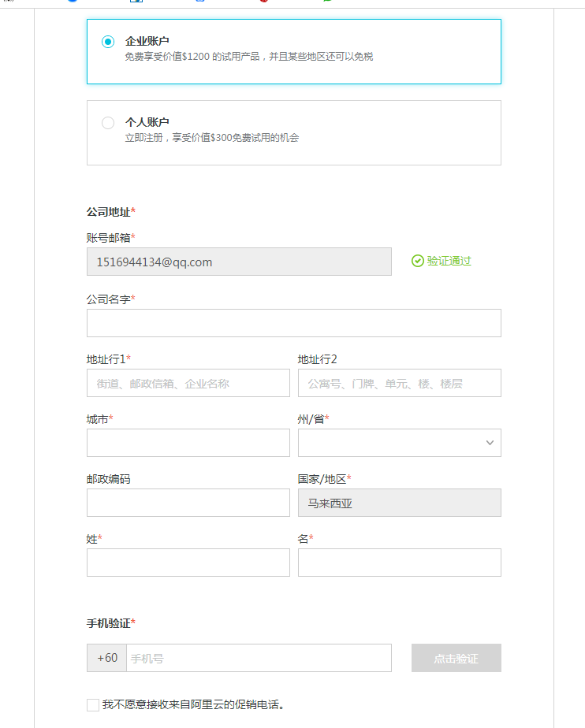Expand the 州/省 dropdown arrow
The height and width of the screenshot is (728, 585).
(490, 443)
